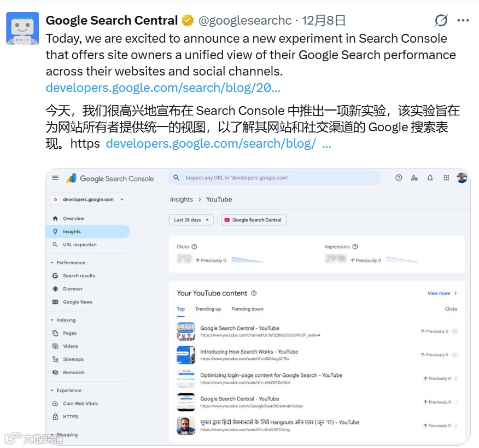Expand the developers.google.com property selector

point(88,200)
